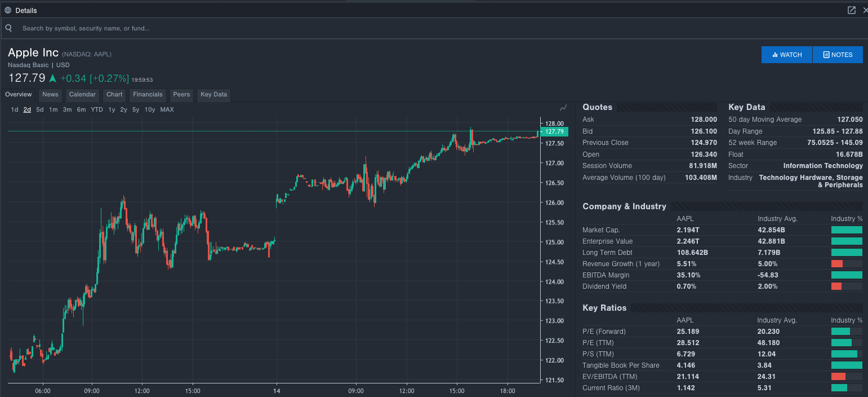
Task: Select the Peers tab
Action: 181,94
